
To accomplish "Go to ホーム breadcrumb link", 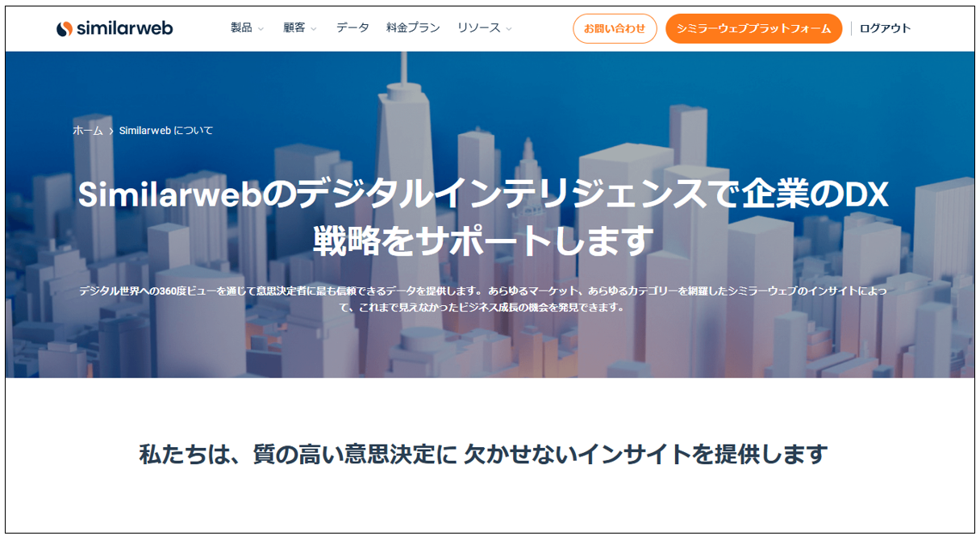I will click(88, 130).
